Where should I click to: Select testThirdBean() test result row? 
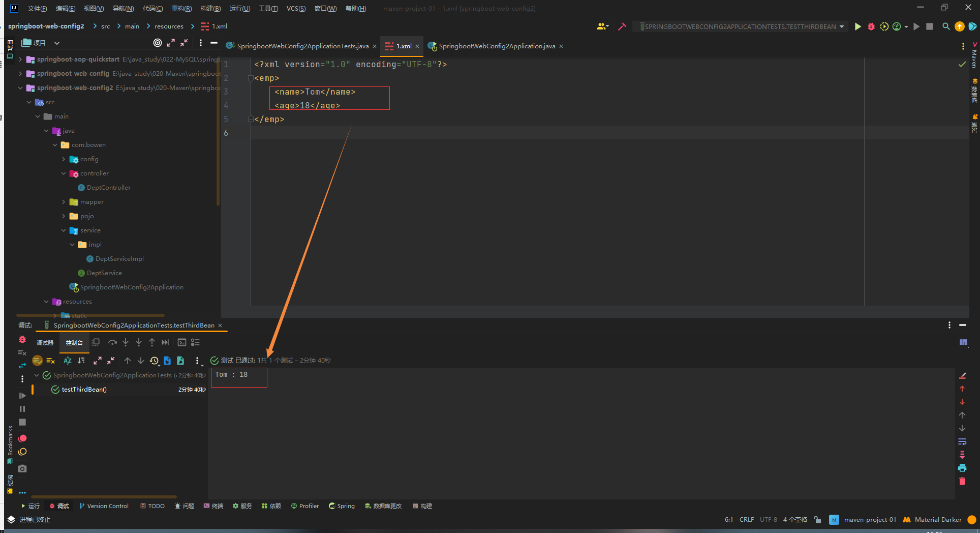[119, 390]
